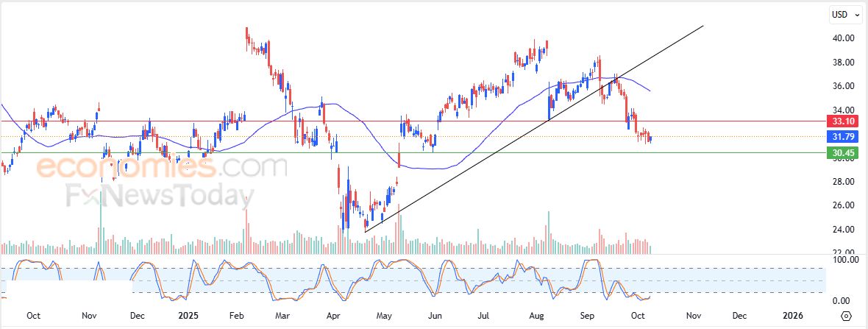Click the Nov label near 2026
The height and width of the screenshot is (329, 868).
pos(694,316)
